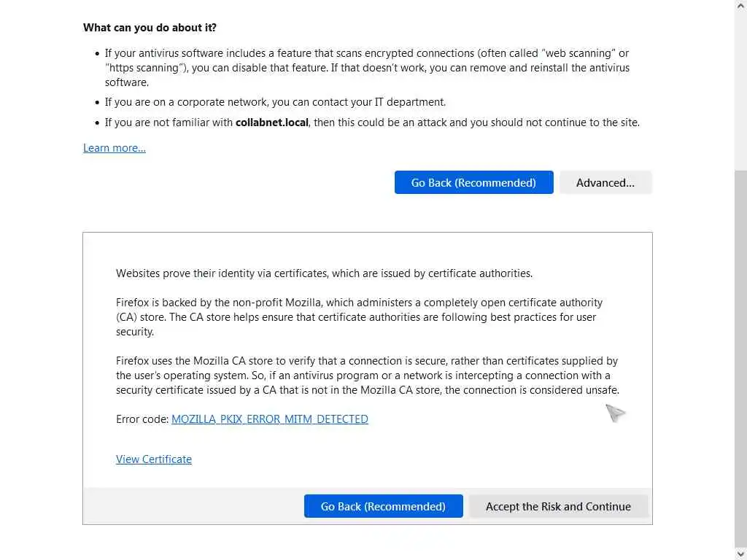Open the View Certificate link

154,459
